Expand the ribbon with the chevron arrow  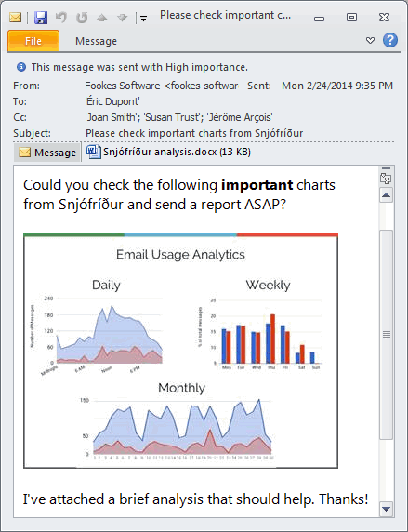point(370,41)
